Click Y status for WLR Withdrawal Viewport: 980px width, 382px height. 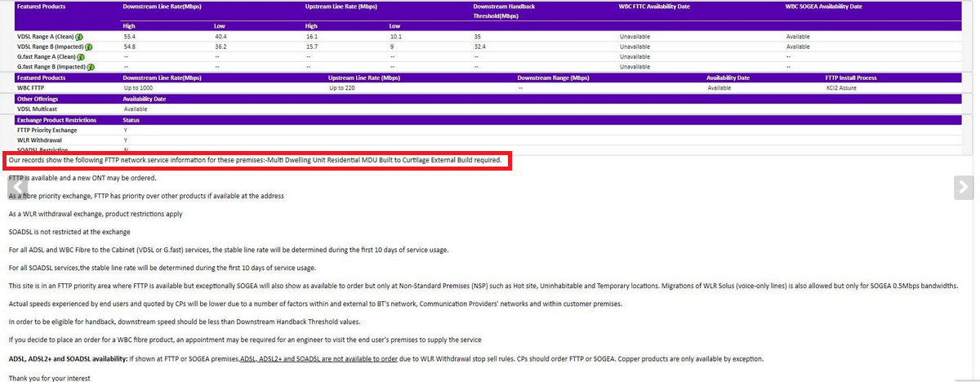(125, 140)
